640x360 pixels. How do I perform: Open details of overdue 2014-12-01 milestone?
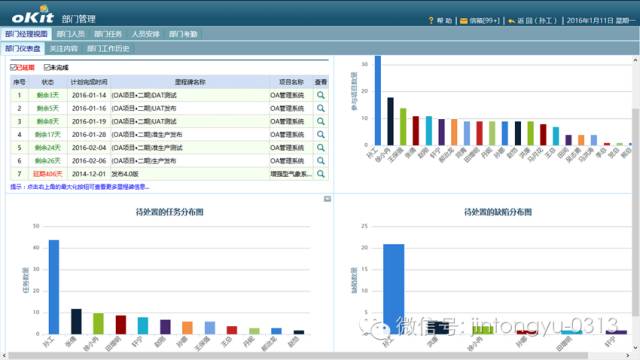click(x=321, y=173)
